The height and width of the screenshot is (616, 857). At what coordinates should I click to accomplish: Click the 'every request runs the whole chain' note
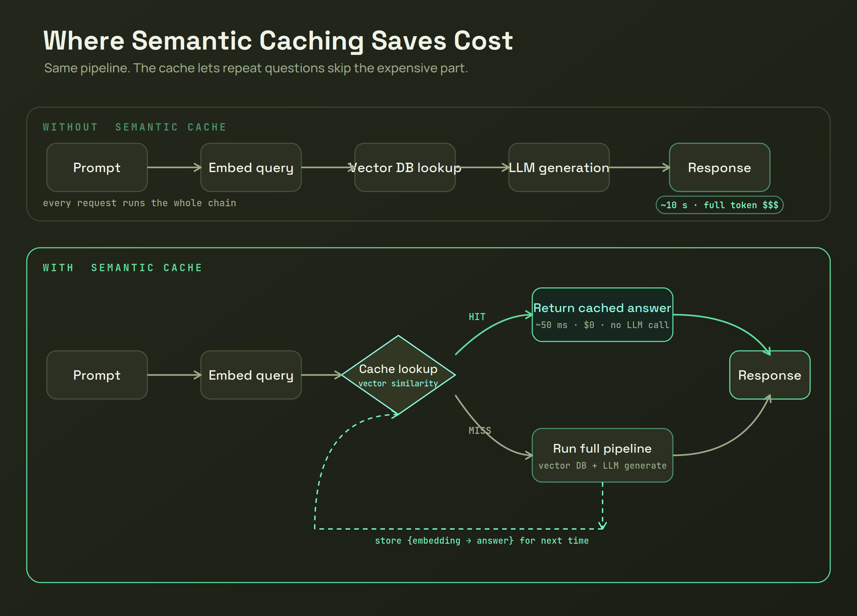point(140,203)
